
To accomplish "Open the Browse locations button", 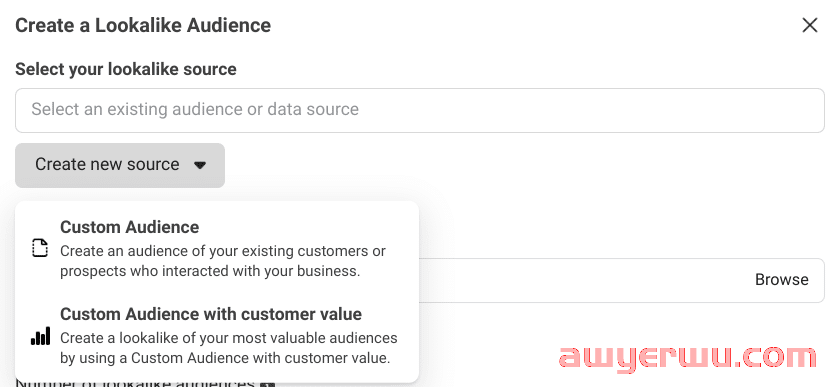I will tap(781, 280).
